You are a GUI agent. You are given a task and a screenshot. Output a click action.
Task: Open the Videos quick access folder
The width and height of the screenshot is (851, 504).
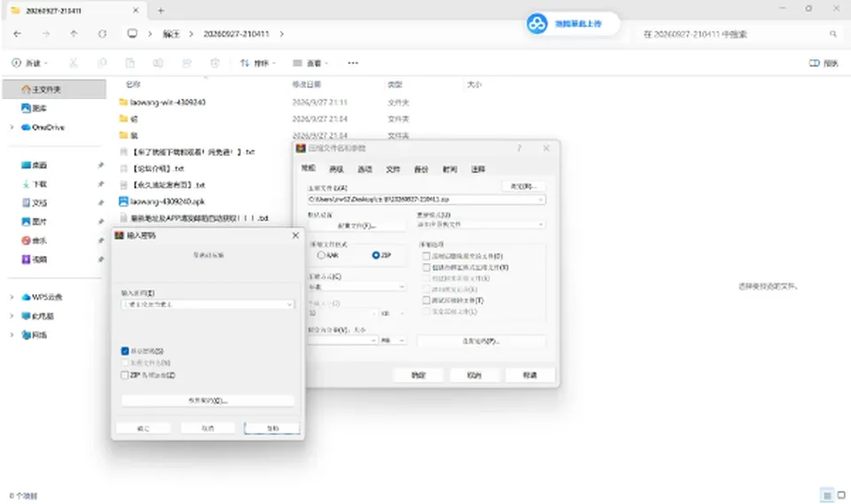[34, 260]
